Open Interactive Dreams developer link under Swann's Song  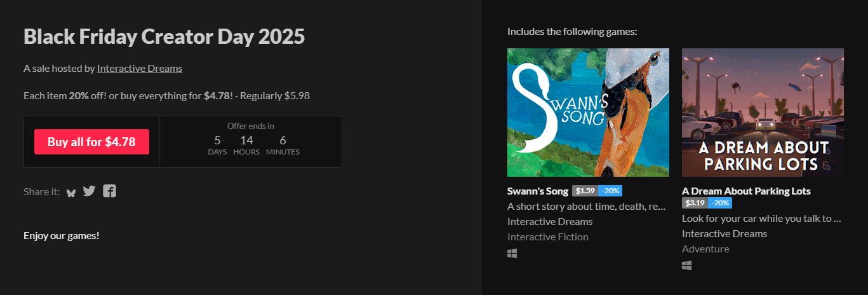coord(550,221)
